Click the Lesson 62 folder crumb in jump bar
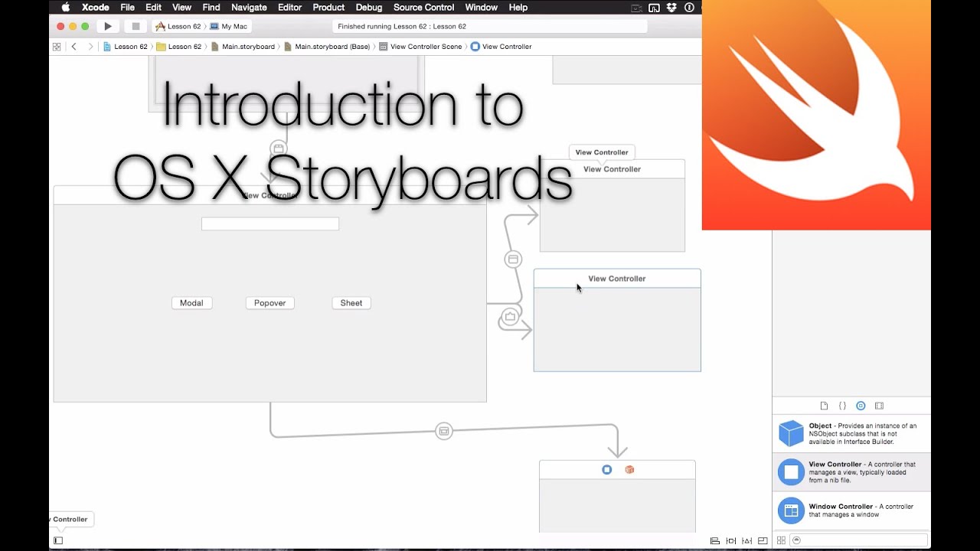The image size is (980, 551). 178,47
